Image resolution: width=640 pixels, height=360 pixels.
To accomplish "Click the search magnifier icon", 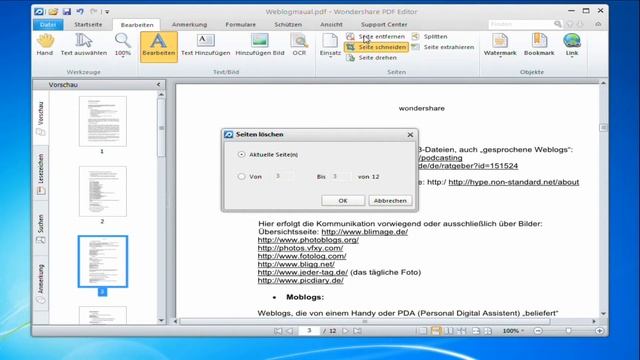I will (x=558, y=24).
